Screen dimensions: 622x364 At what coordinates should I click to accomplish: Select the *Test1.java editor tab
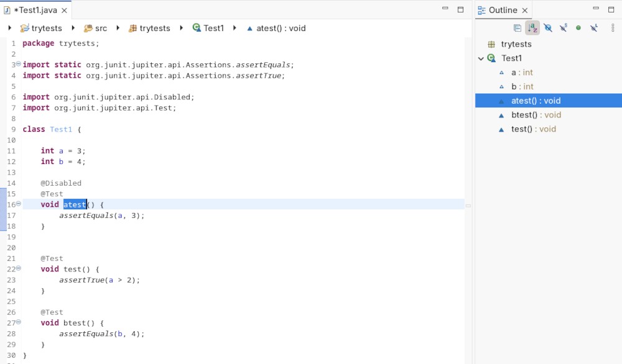[35, 11]
